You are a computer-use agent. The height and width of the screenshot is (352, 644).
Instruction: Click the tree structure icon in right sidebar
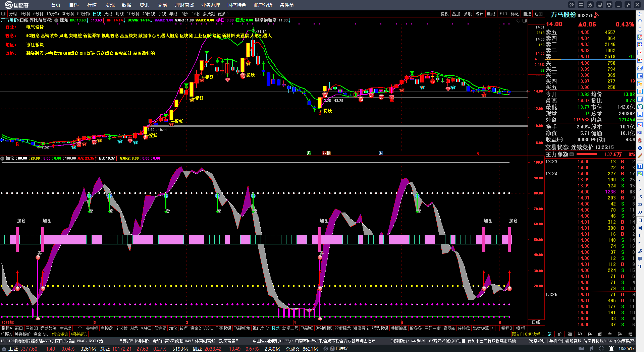[640, 84]
